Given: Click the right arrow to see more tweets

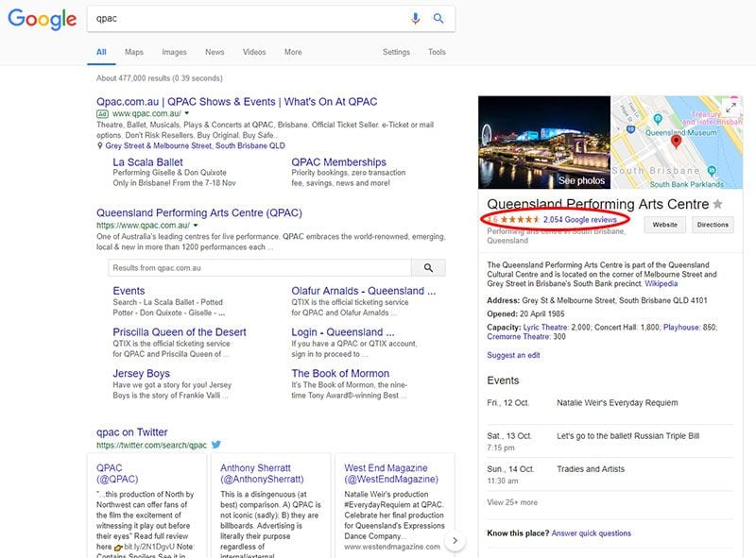Looking at the screenshot, I should [x=455, y=538].
